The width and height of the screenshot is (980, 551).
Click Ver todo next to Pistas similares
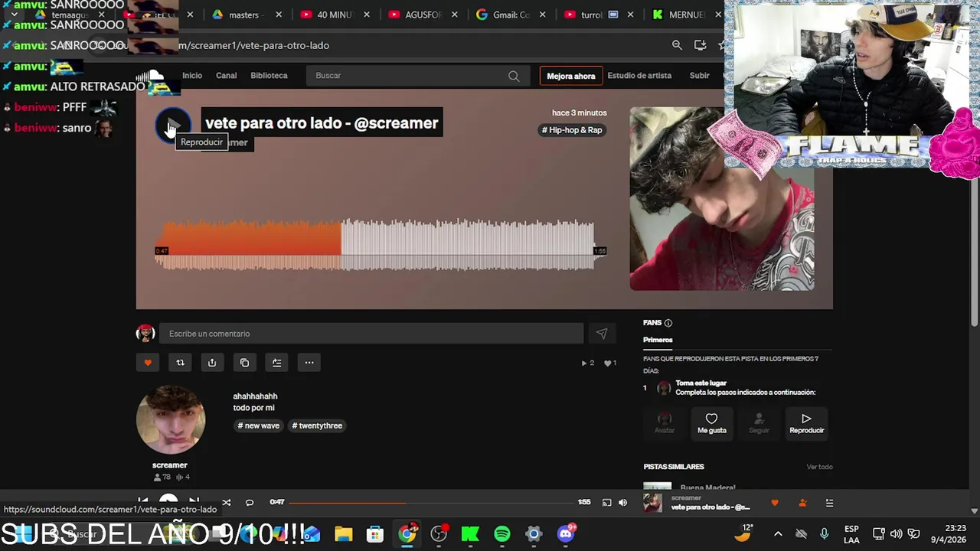[819, 467]
